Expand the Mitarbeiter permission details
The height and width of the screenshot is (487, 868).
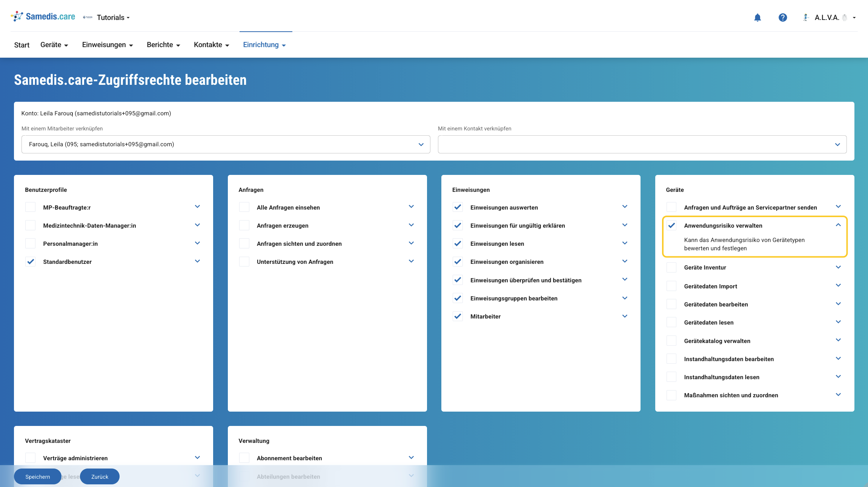[x=625, y=316]
